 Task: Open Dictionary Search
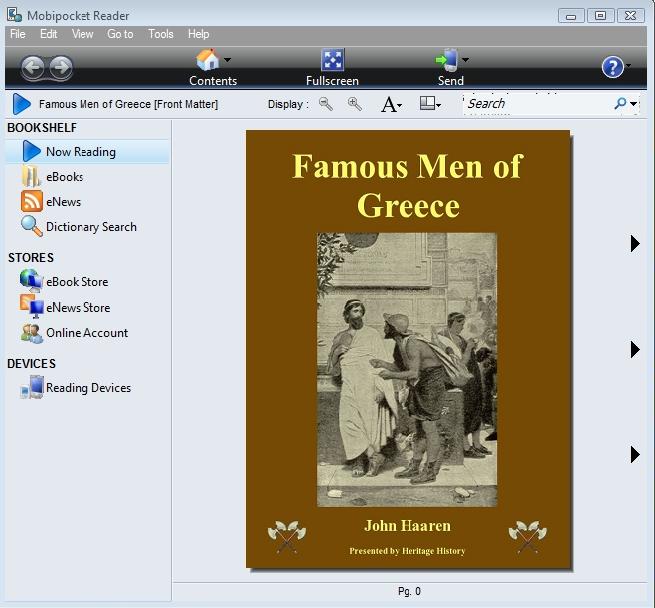tap(90, 227)
